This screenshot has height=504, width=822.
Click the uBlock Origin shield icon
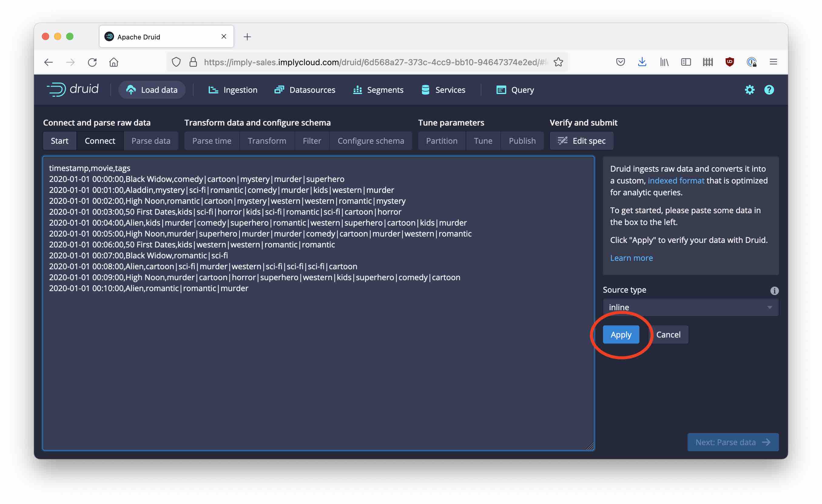pos(729,62)
